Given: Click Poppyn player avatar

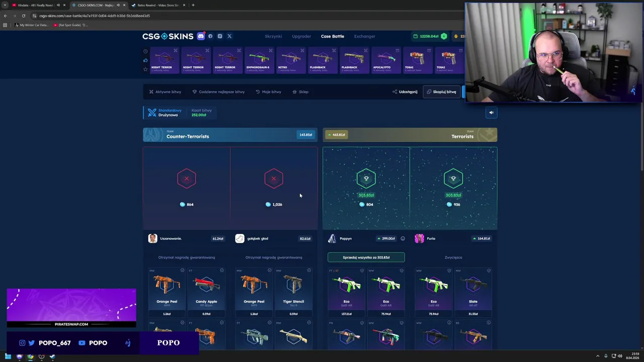Looking at the screenshot, I should 332,238.
